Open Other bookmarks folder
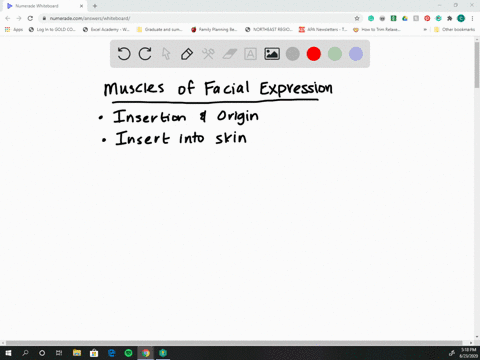This screenshot has width=480, height=360. coord(454,29)
